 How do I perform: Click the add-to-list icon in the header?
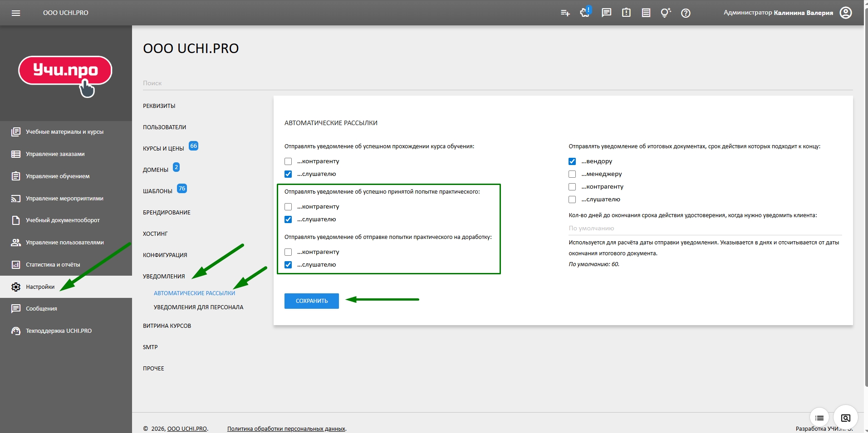565,13
